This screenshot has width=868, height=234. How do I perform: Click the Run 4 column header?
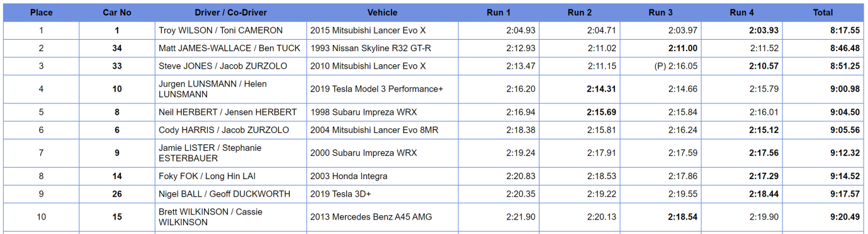coord(742,13)
